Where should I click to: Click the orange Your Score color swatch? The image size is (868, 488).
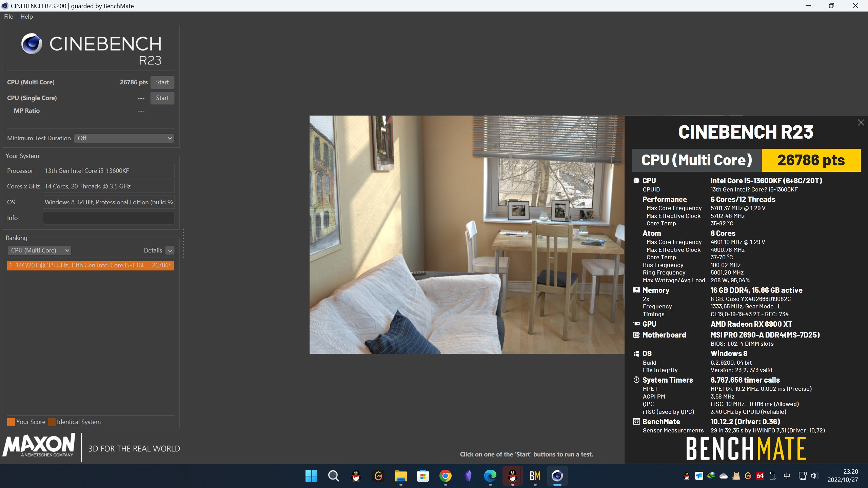[x=11, y=422]
